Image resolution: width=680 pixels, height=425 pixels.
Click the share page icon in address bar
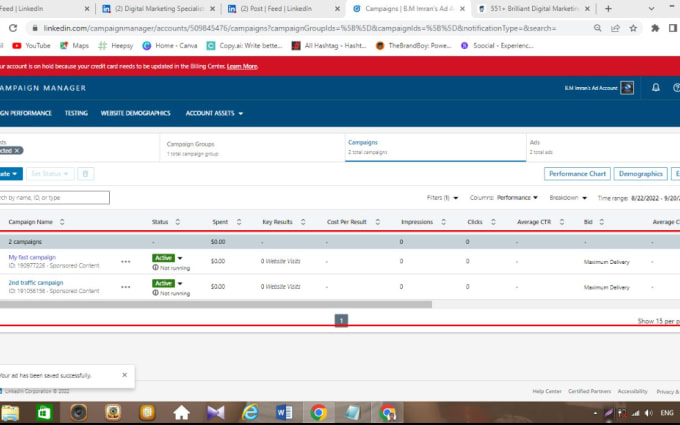click(615, 28)
